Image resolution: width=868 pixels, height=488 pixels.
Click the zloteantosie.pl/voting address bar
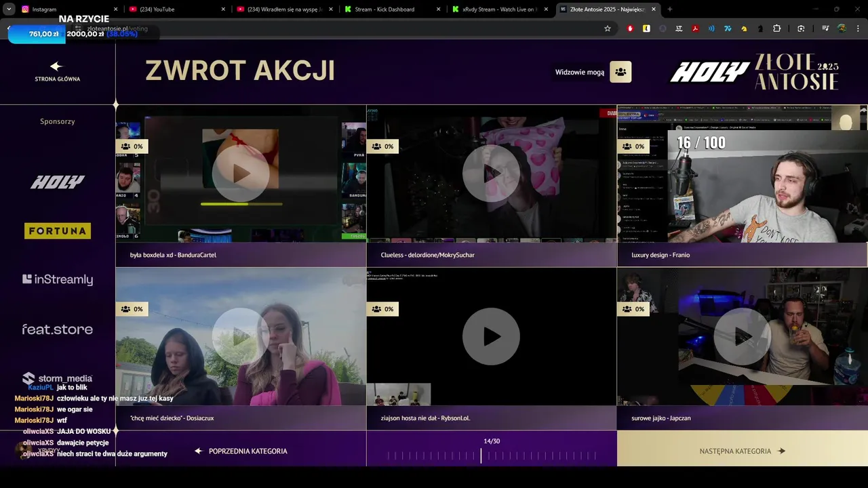pos(339,28)
